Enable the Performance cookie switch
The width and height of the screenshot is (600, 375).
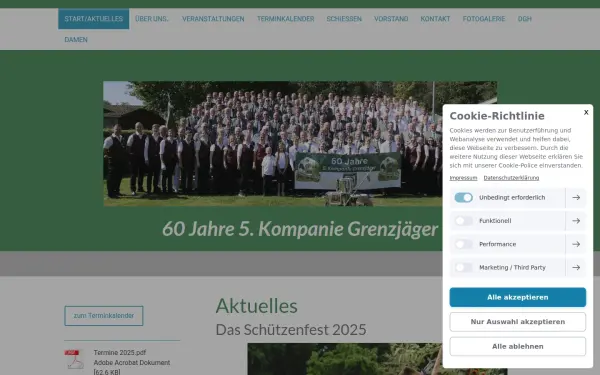[463, 244]
